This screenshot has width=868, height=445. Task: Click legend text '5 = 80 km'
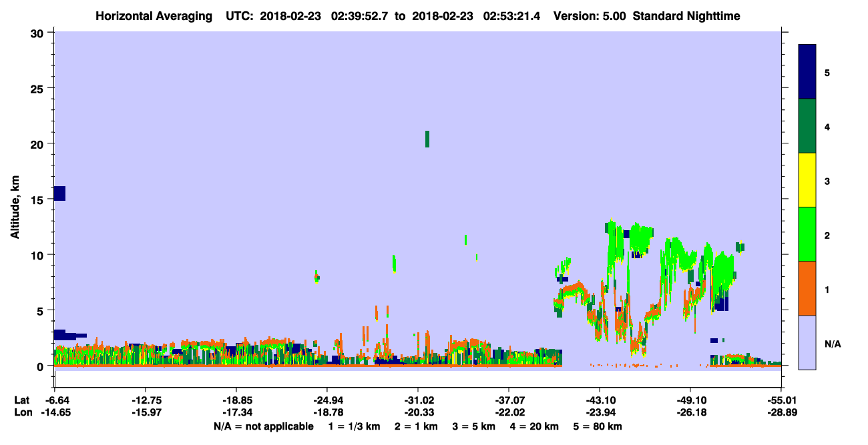tap(598, 426)
